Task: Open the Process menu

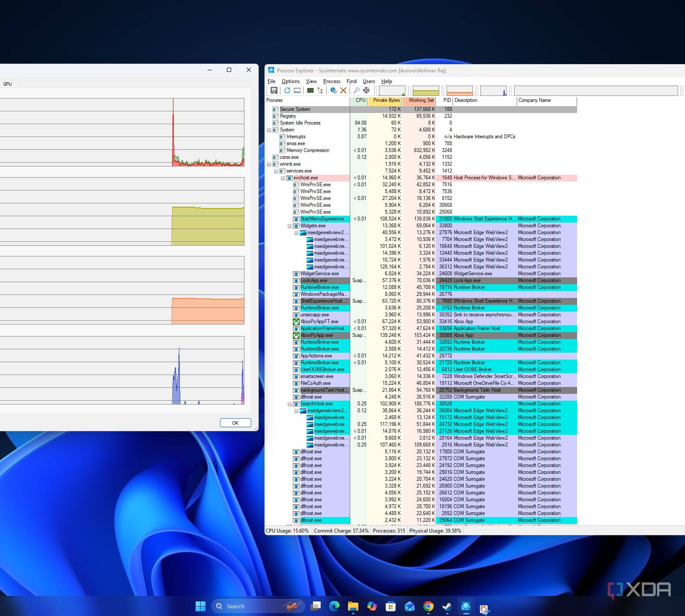Action: click(x=331, y=81)
